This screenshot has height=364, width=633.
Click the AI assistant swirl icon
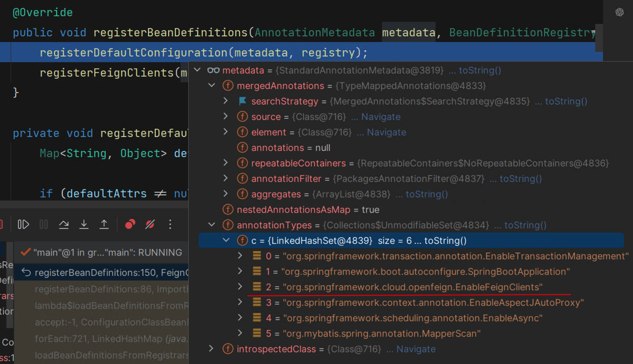pyautogui.click(x=620, y=12)
